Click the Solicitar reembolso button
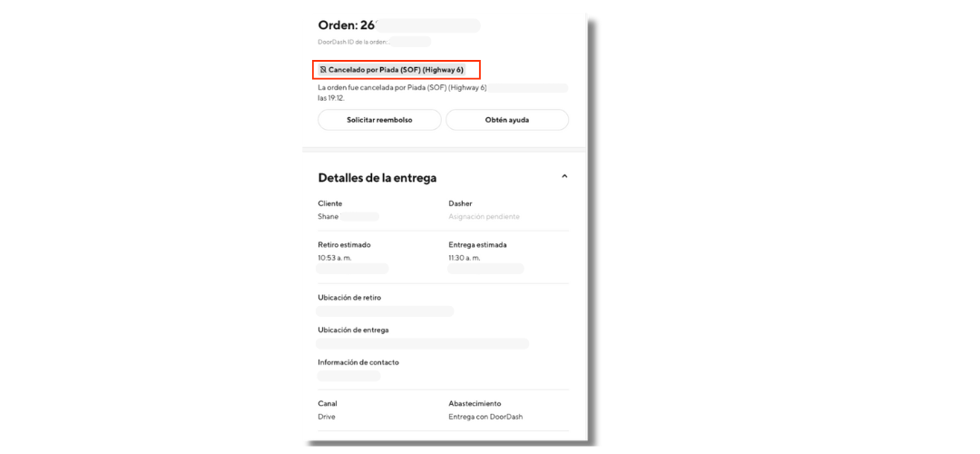The width and height of the screenshot is (980, 454). [379, 120]
